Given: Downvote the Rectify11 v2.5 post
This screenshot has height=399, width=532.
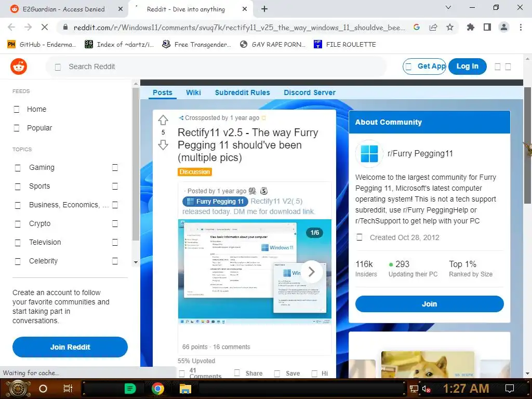Looking at the screenshot, I should click(163, 145).
